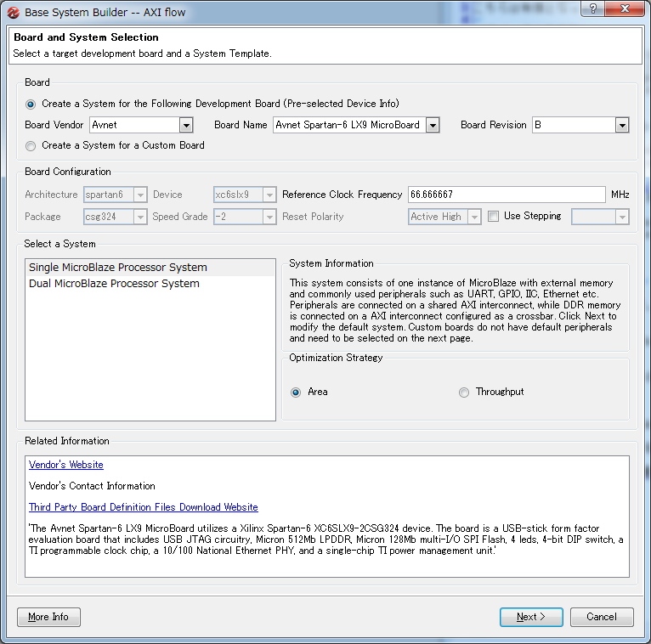The width and height of the screenshot is (651, 644).
Task: Click the Next button
Action: (531, 617)
